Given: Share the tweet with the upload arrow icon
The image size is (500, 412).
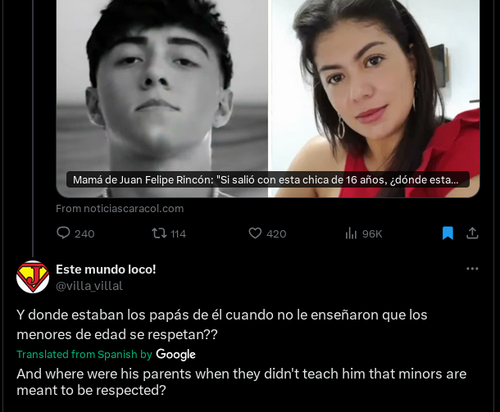Looking at the screenshot, I should coord(472,233).
